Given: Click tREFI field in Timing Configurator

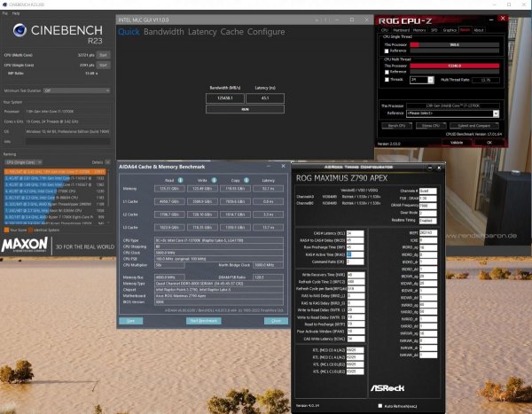Looking at the screenshot, I should (x=428, y=233).
